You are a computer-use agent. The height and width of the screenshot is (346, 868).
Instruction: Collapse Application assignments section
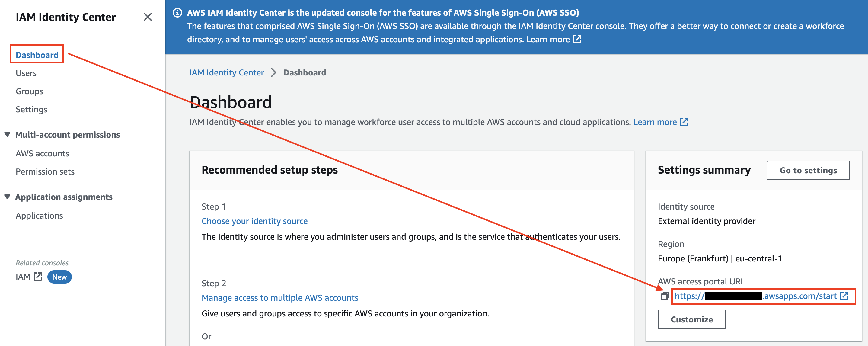pyautogui.click(x=7, y=197)
